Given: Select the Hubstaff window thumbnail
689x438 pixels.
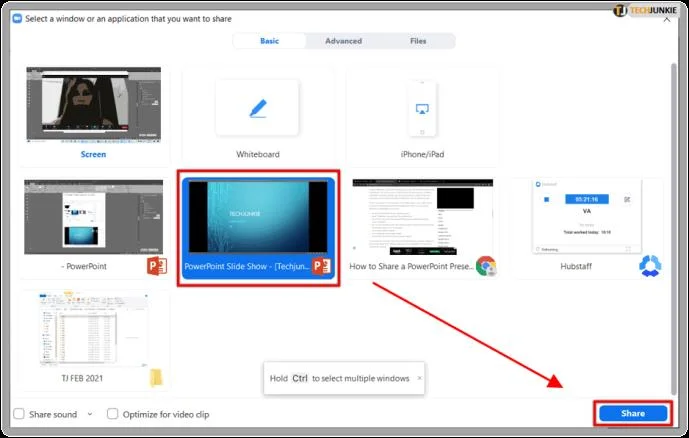Looking at the screenshot, I should (x=587, y=217).
